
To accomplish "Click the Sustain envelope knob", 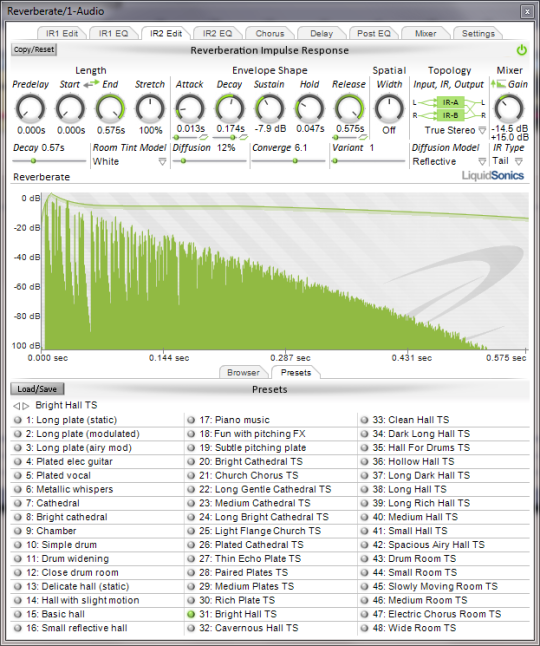I will point(270,109).
